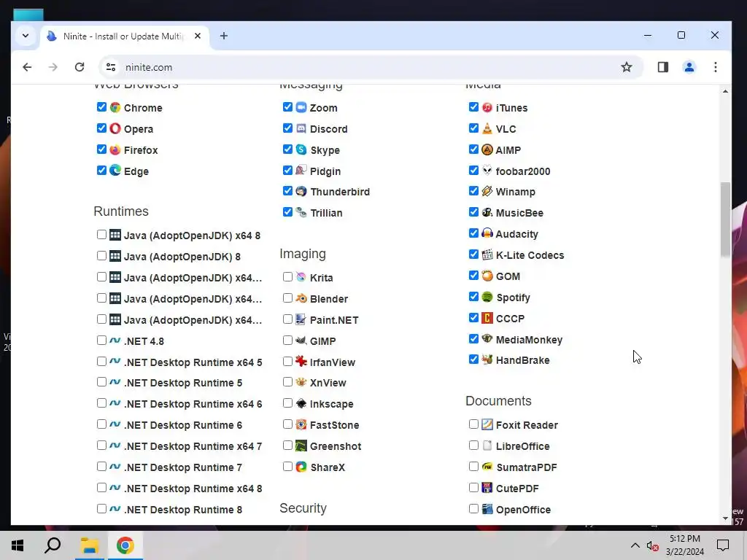This screenshot has height=560, width=747.
Task: Click the K-Lite Codecs label
Action: click(530, 255)
